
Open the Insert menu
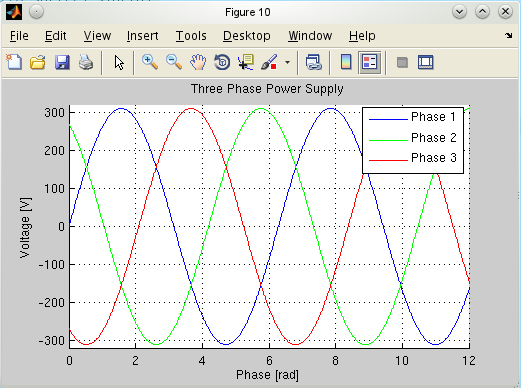tap(142, 36)
